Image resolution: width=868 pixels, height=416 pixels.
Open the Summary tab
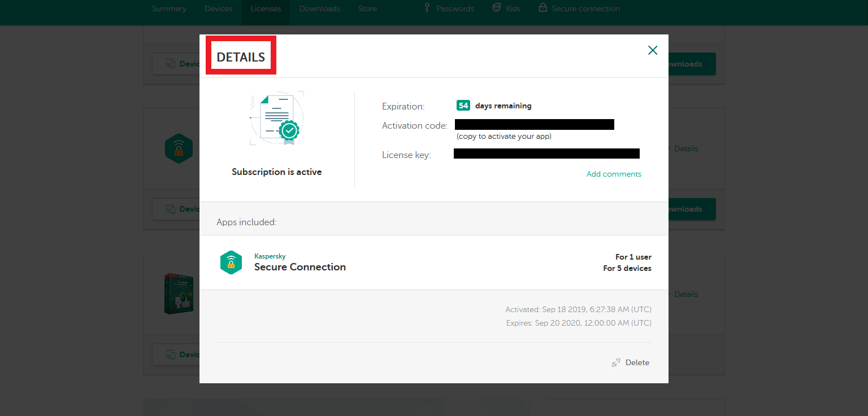[x=169, y=8]
